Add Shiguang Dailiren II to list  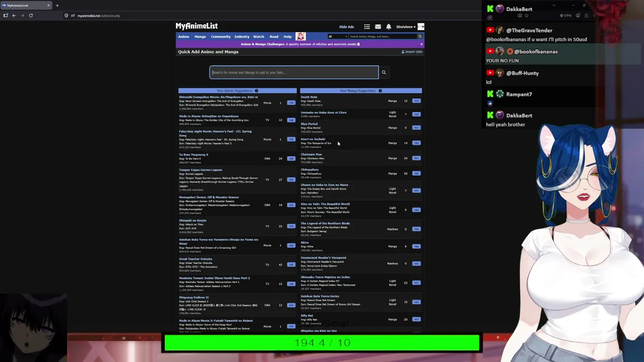[291, 305]
